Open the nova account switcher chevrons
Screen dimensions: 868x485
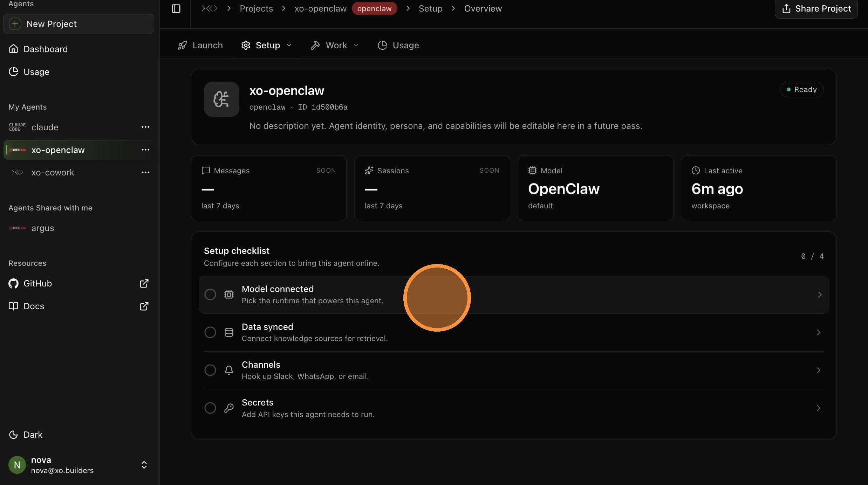coord(144,465)
